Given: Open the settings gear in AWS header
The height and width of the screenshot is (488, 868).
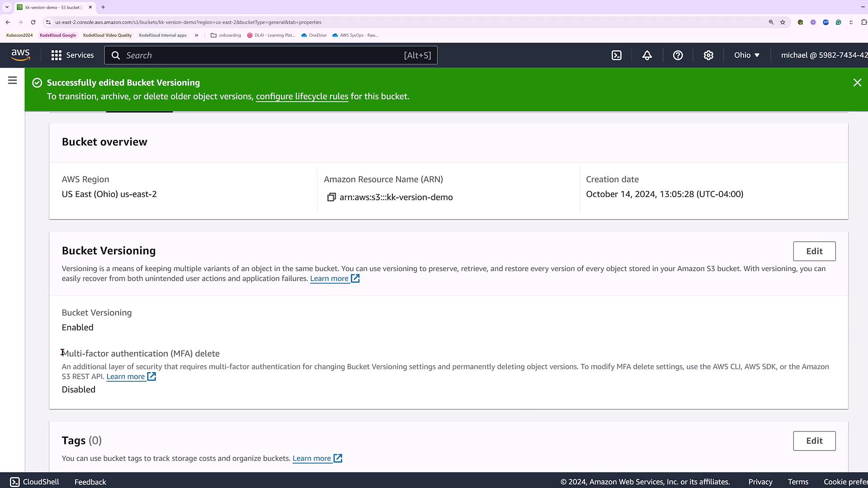Looking at the screenshot, I should pyautogui.click(x=708, y=55).
